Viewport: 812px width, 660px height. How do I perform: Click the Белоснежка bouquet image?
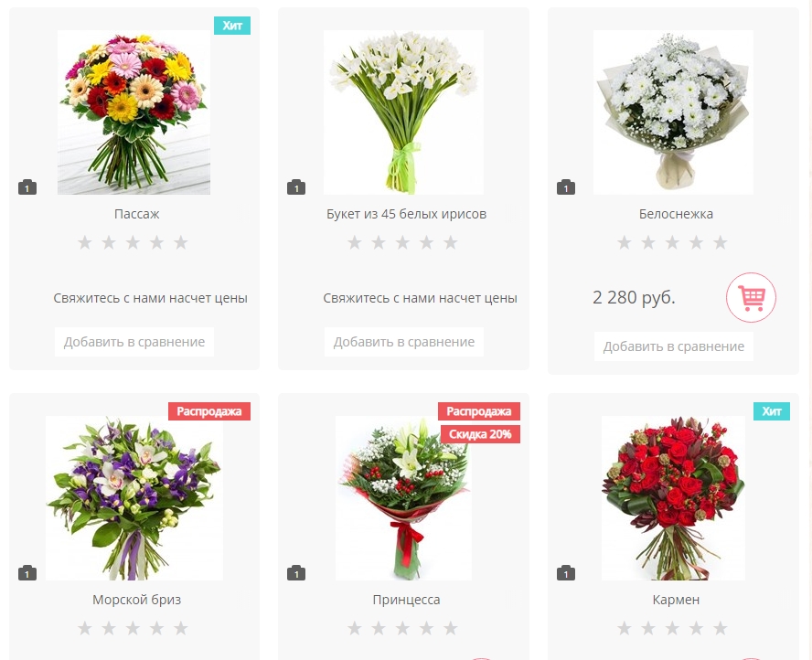click(x=673, y=112)
